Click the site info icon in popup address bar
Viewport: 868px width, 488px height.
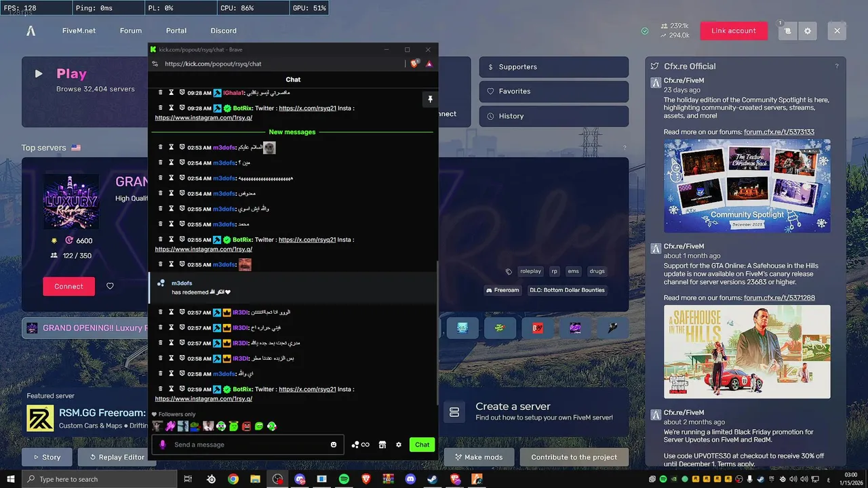pos(155,64)
